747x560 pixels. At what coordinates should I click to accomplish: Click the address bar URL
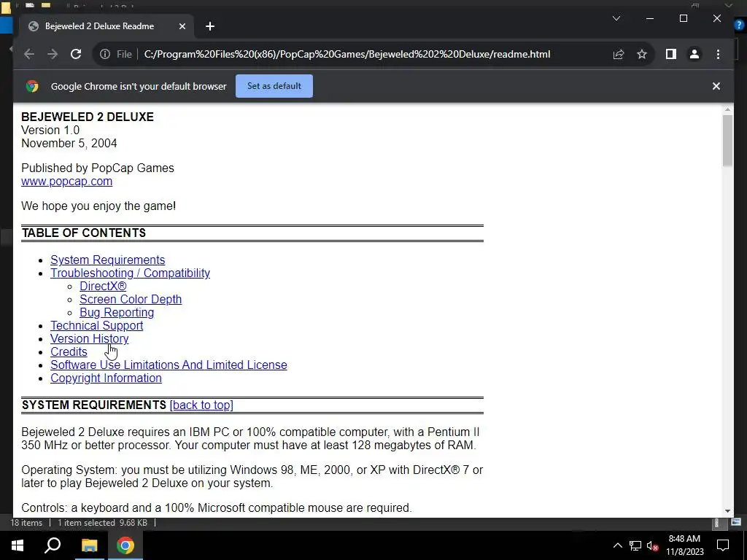(347, 54)
